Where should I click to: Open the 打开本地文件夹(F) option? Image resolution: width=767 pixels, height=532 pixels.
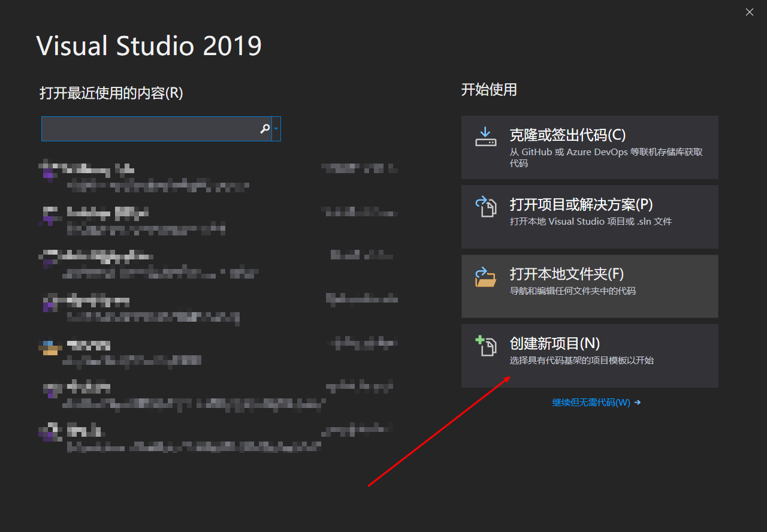coord(590,286)
